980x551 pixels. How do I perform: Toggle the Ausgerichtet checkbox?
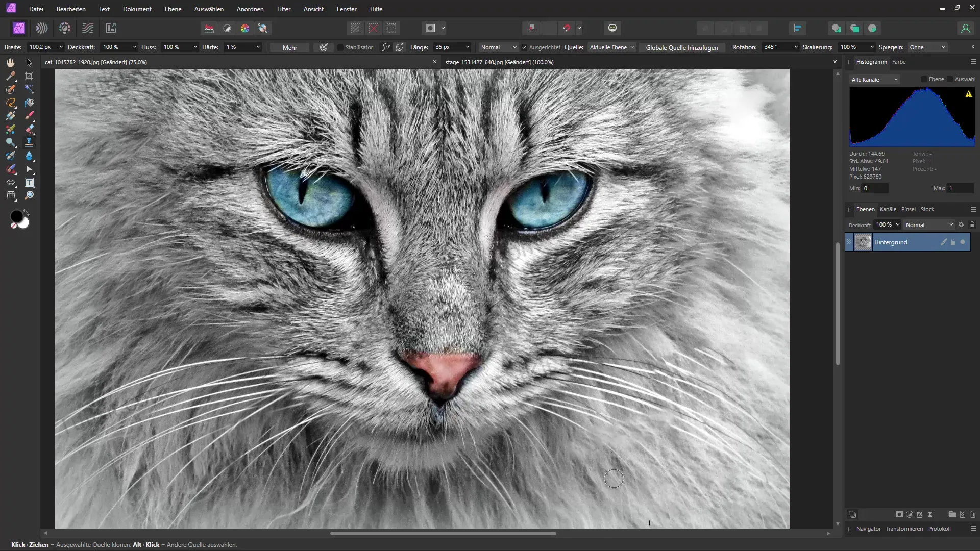[524, 47]
